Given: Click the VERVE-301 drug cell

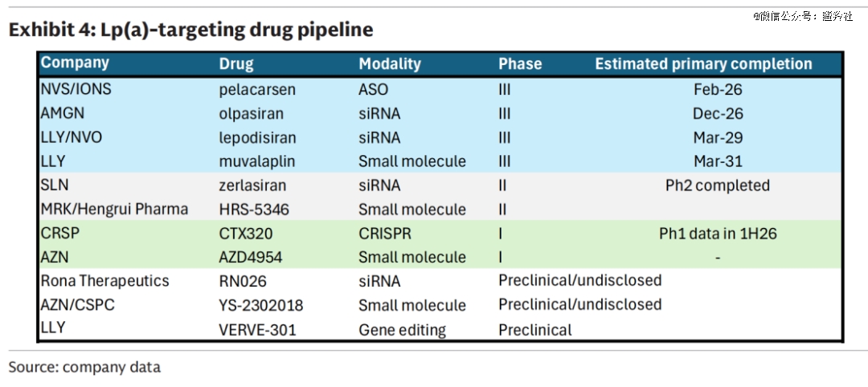Looking at the screenshot, I should pyautogui.click(x=257, y=330).
